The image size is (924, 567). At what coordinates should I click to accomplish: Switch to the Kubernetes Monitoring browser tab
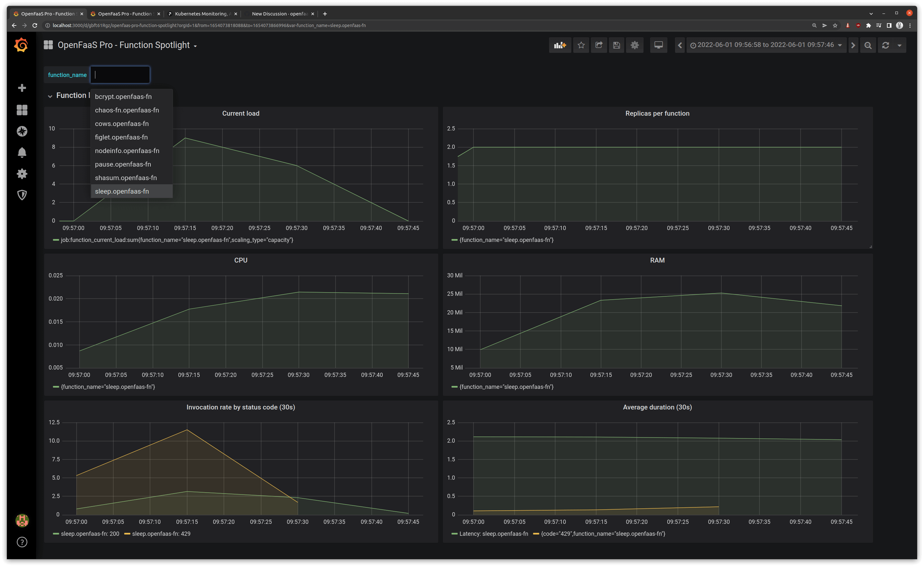(x=203, y=14)
